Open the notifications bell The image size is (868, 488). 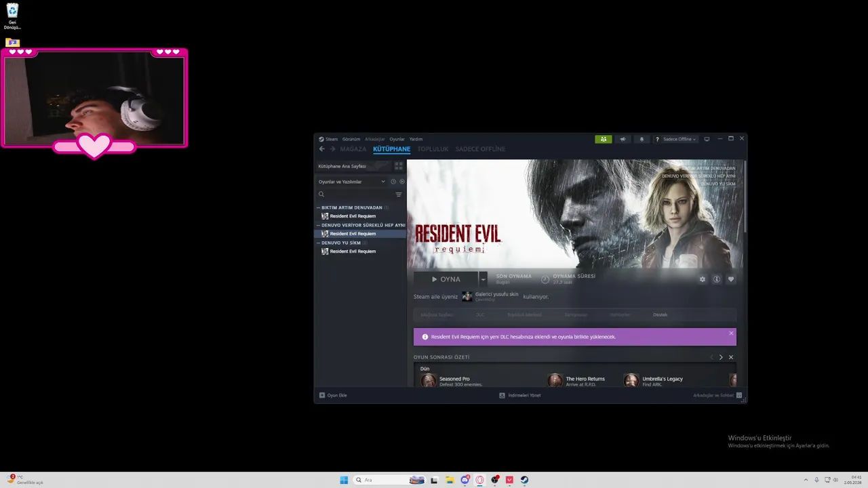[642, 139]
